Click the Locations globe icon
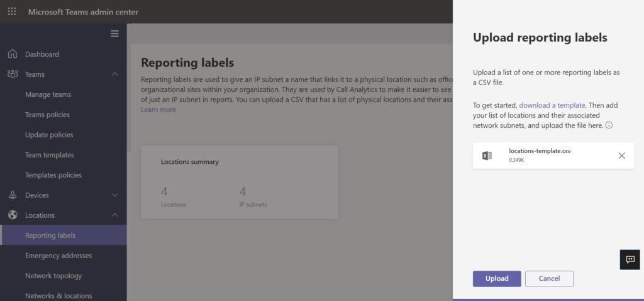644x301 pixels. [13, 215]
